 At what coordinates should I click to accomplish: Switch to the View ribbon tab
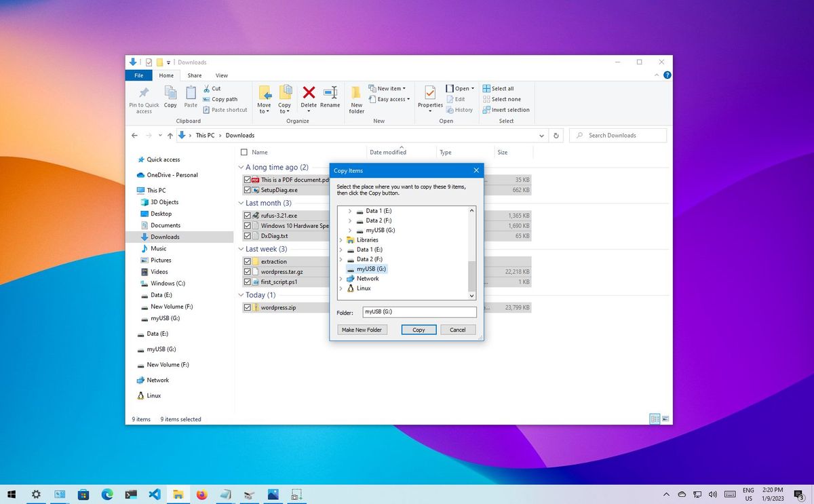point(222,75)
